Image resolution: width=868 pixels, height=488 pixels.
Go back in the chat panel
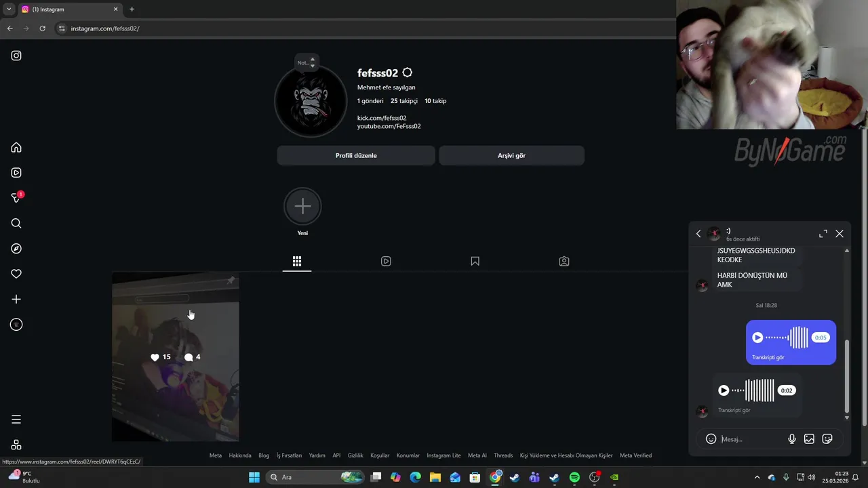point(698,234)
